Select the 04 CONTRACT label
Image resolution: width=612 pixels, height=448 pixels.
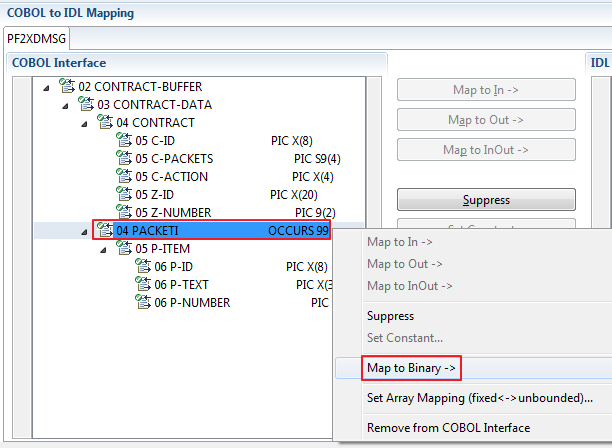point(155,123)
